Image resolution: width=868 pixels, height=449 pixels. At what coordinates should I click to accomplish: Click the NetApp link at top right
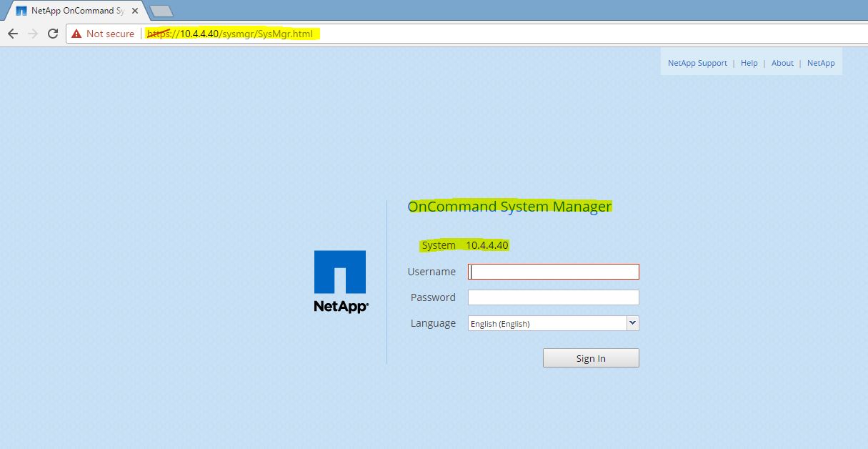click(x=821, y=63)
